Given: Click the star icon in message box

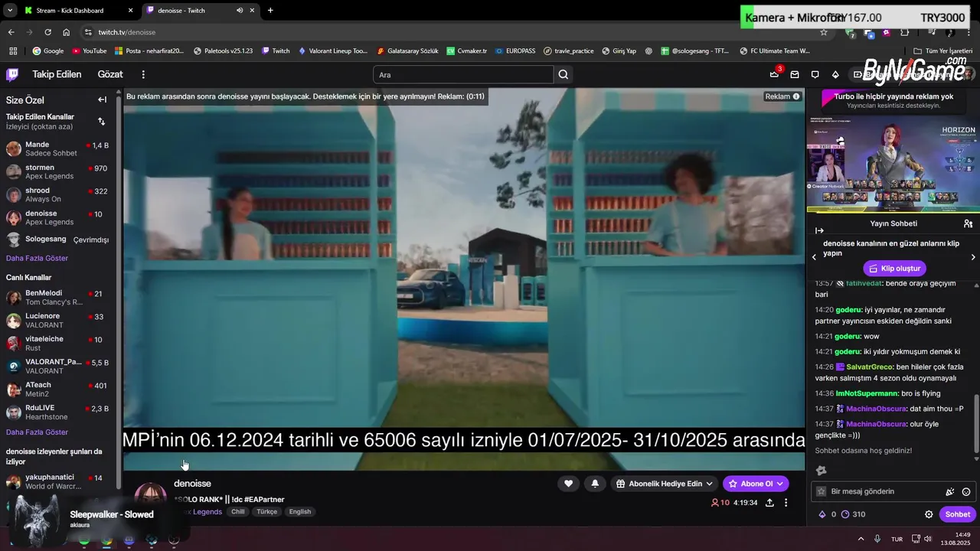Looking at the screenshot, I should click(822, 491).
